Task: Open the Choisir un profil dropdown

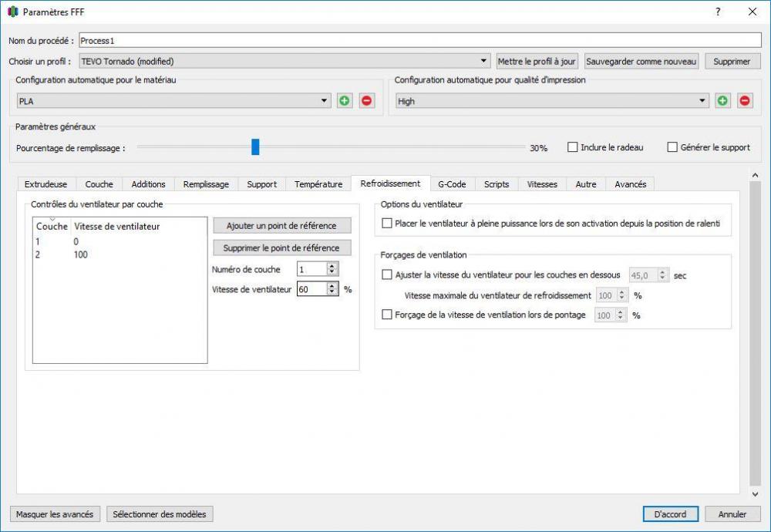Action: coord(284,61)
